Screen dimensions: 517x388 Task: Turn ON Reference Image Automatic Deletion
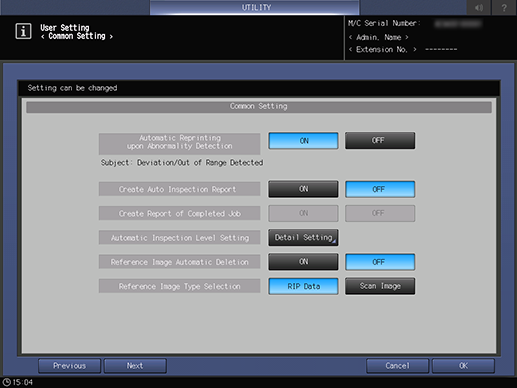[303, 262]
